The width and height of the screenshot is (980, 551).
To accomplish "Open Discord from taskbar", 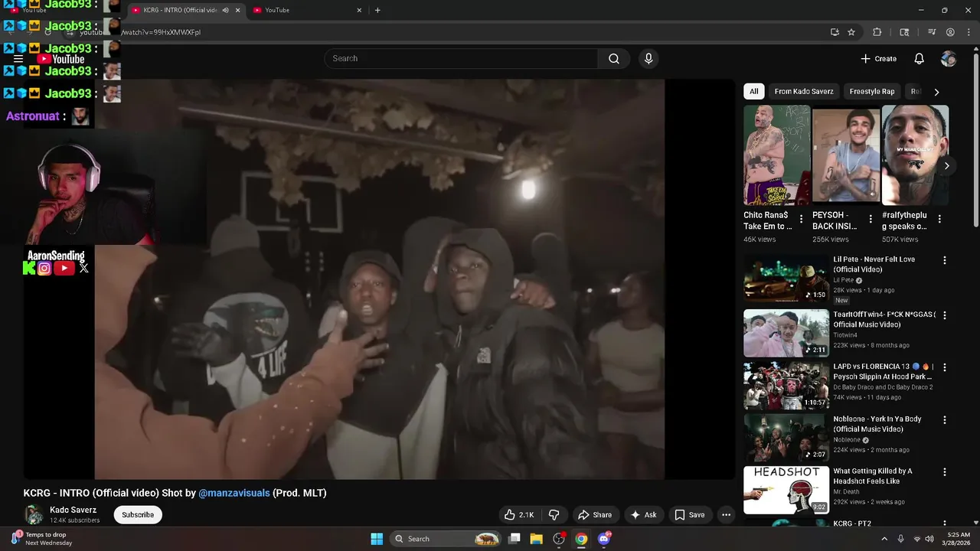I will pos(604,539).
